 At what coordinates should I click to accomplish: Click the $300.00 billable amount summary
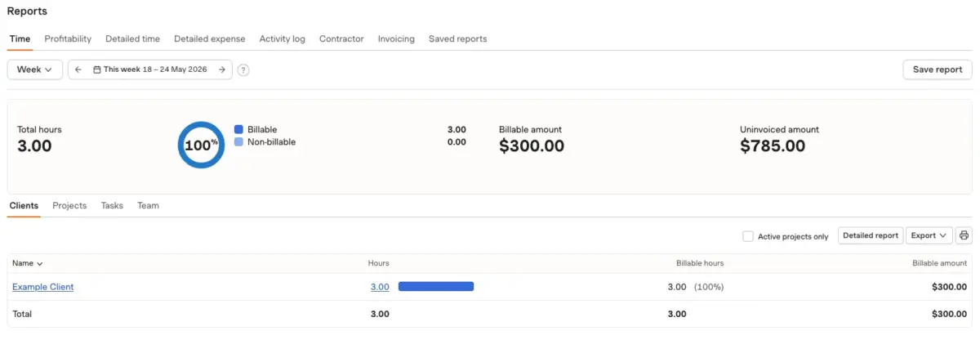[x=532, y=146]
